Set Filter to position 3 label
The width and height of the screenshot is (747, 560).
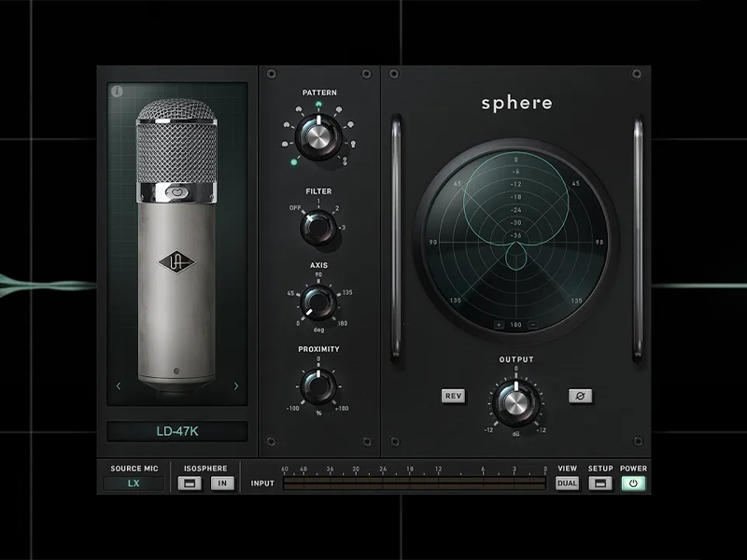[x=344, y=228]
